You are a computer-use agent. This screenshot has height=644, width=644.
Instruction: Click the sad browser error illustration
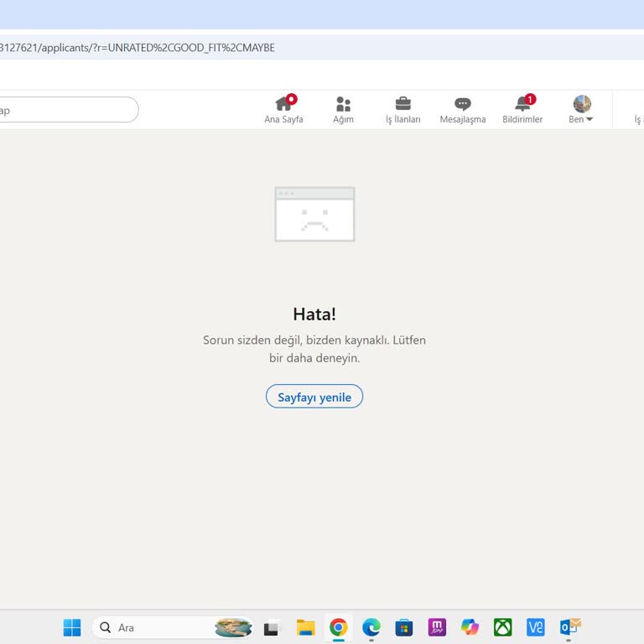(314, 214)
